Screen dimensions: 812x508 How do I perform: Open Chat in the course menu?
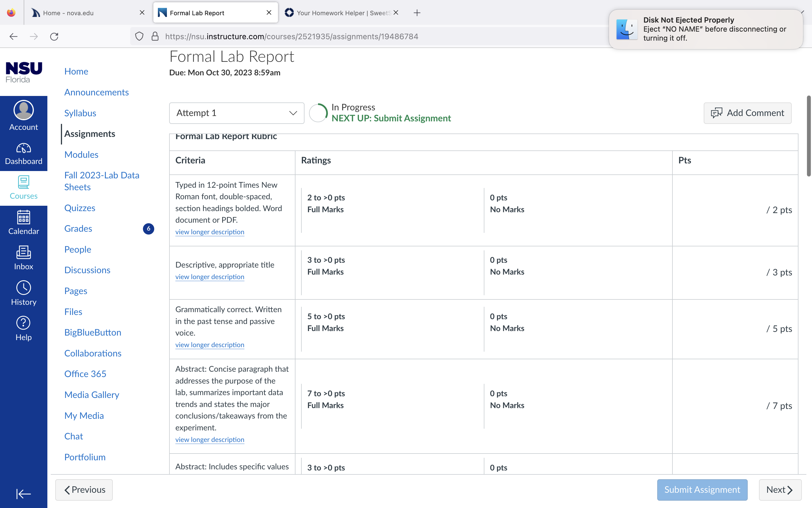[74, 436]
